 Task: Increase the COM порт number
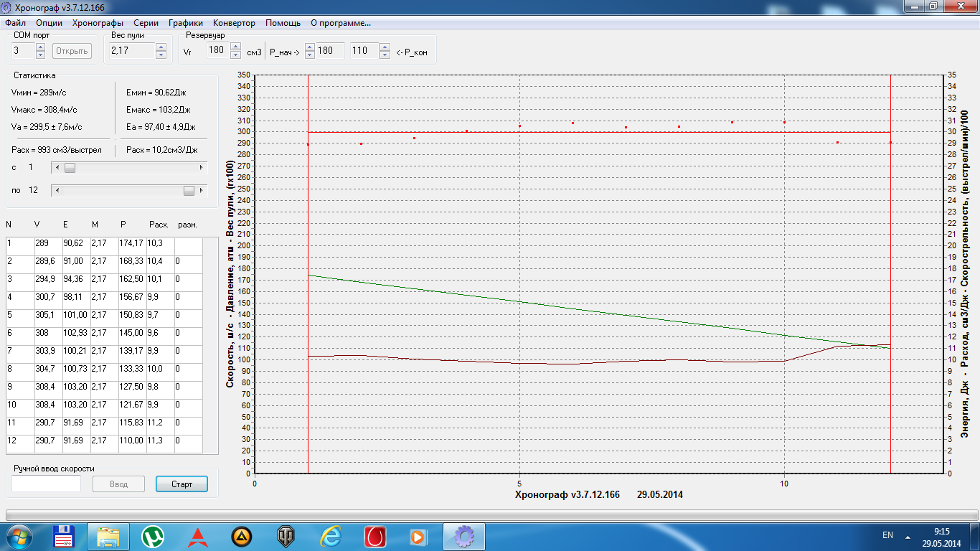[x=40, y=47]
